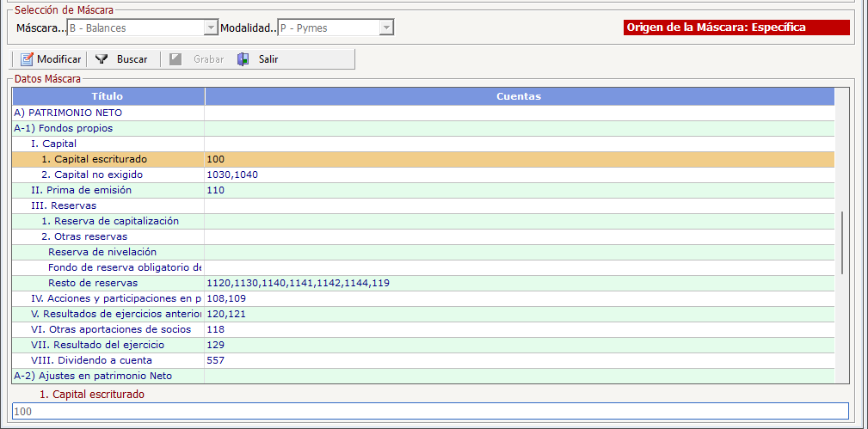868x429 pixels.
Task: Click the Buscar funnel icon
Action: click(x=101, y=59)
